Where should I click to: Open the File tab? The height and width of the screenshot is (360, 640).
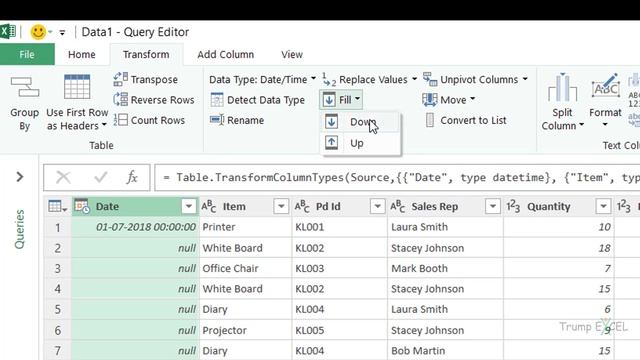(27, 54)
